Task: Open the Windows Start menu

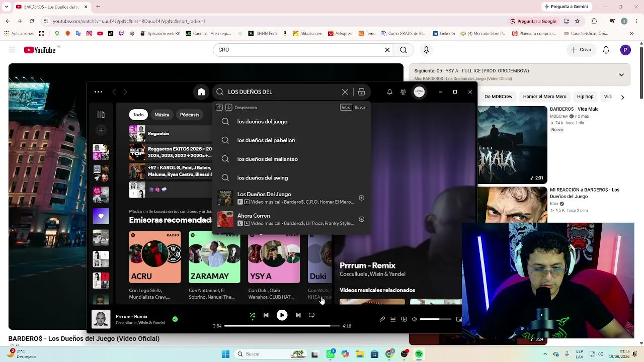Action: (226, 354)
